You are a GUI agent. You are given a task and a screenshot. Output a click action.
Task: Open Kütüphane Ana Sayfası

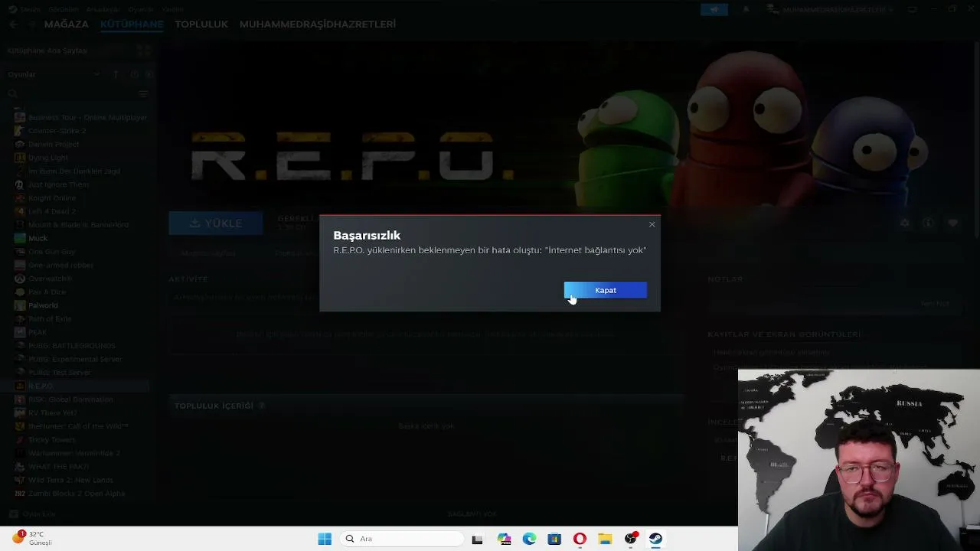click(x=47, y=51)
